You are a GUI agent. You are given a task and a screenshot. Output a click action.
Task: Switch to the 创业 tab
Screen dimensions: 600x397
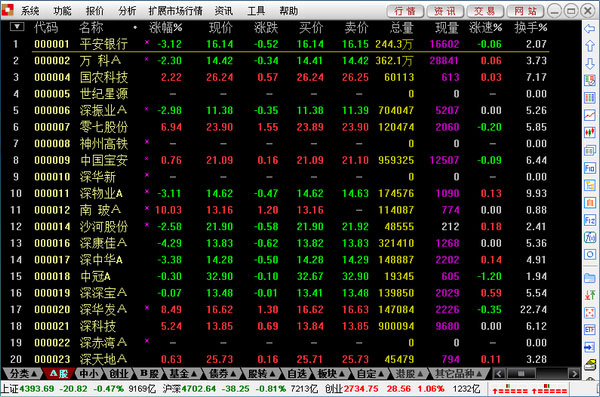(119, 373)
